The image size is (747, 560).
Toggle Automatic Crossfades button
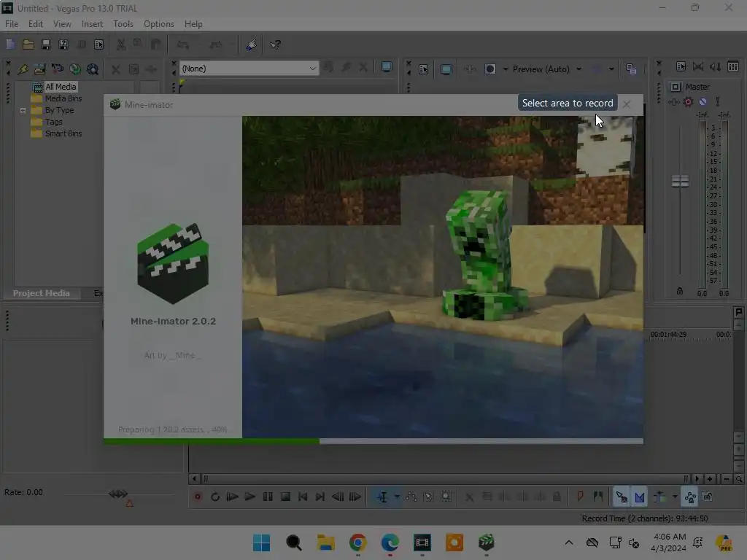pos(640,497)
